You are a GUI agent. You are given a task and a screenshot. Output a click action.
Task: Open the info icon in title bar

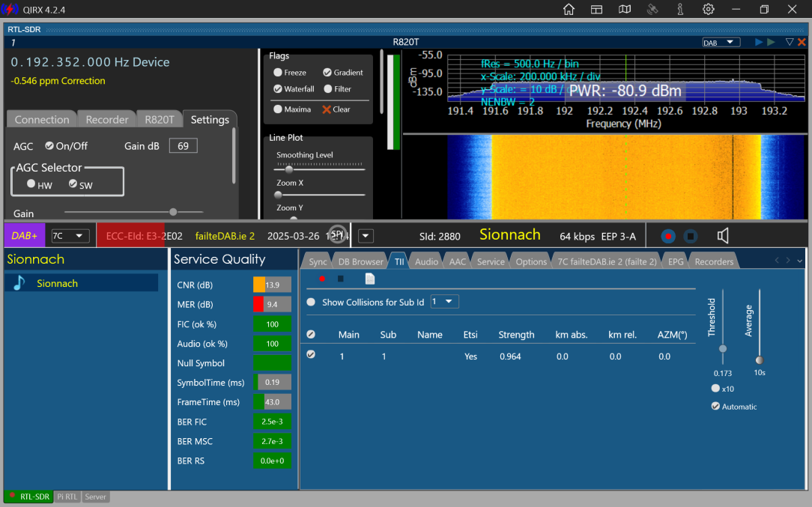pos(680,9)
